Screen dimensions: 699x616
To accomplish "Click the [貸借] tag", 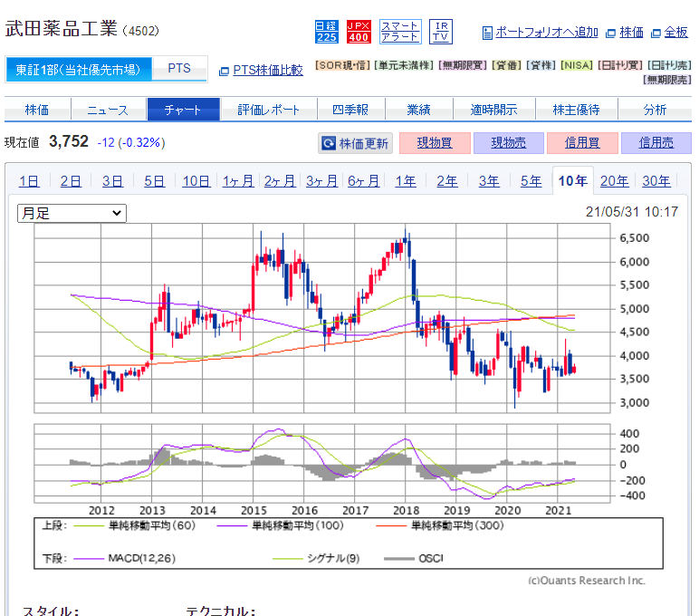I will pos(507,65).
